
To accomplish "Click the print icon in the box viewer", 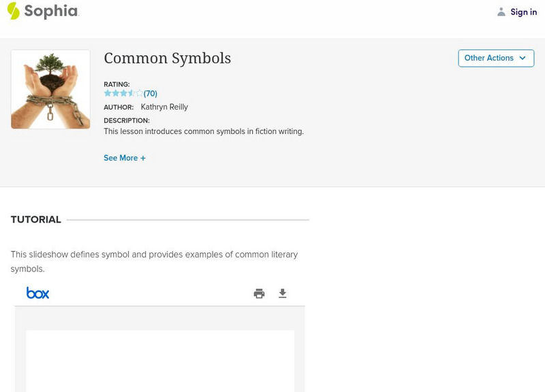I will (x=259, y=294).
